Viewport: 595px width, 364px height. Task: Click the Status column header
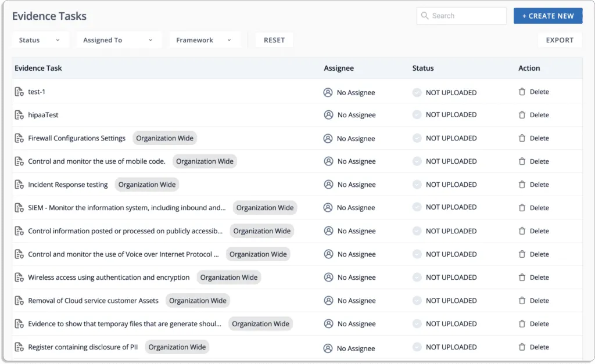[x=423, y=69]
